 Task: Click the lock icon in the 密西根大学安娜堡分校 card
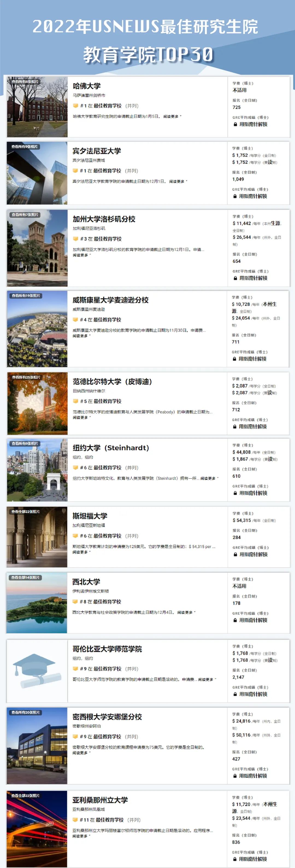[235, 776]
